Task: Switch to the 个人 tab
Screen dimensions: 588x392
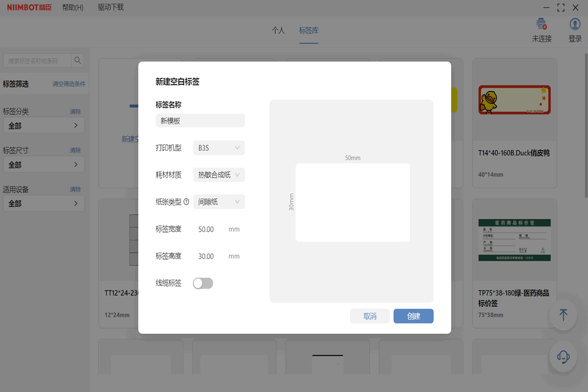Action: click(x=278, y=31)
